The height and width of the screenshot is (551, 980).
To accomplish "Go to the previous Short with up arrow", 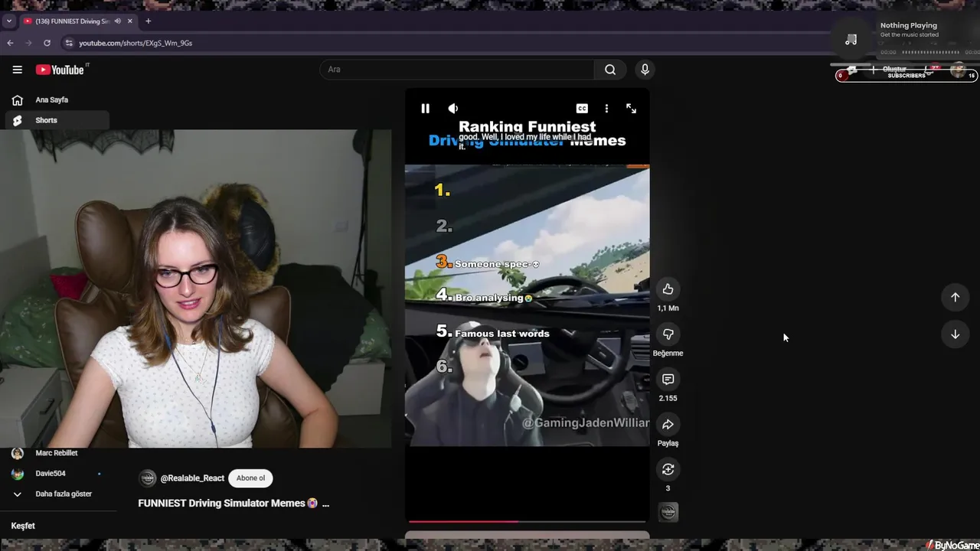I will [955, 297].
